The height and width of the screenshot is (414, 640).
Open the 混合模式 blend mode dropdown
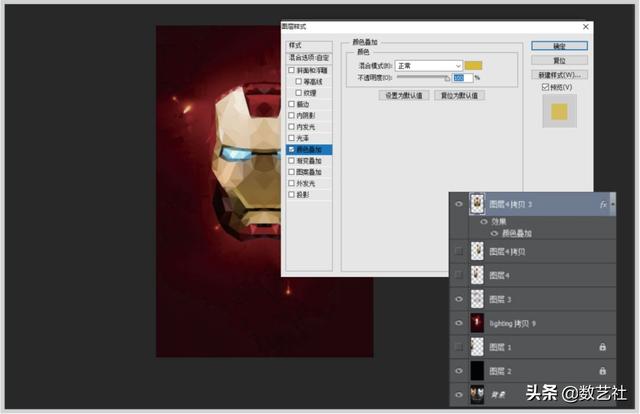pyautogui.click(x=429, y=66)
